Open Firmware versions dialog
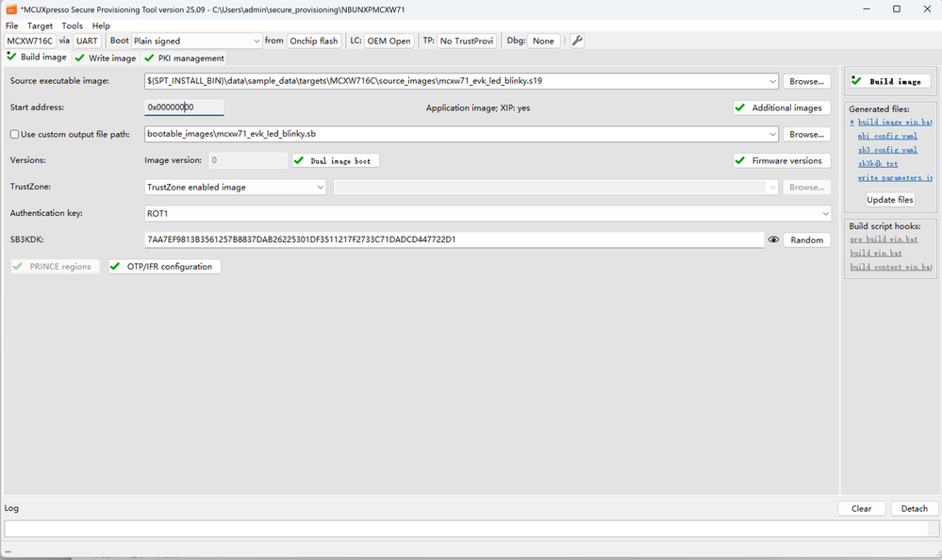This screenshot has height=560, width=942. pos(782,161)
